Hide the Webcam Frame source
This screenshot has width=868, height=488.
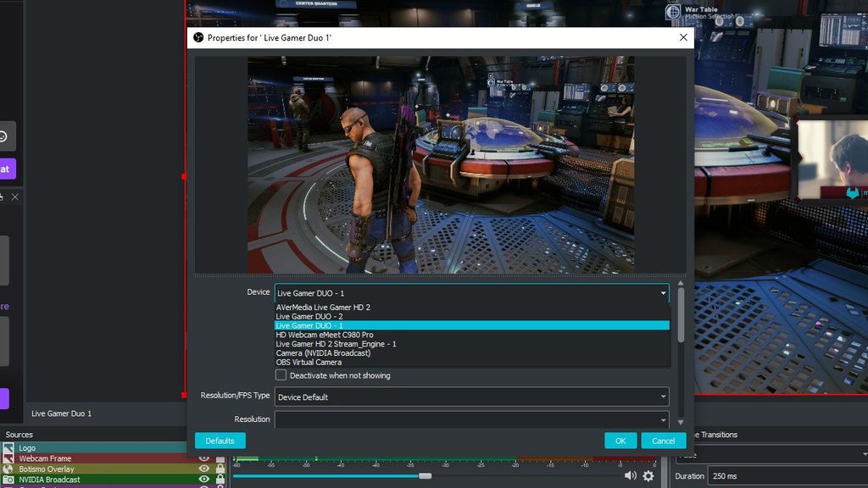coord(203,458)
